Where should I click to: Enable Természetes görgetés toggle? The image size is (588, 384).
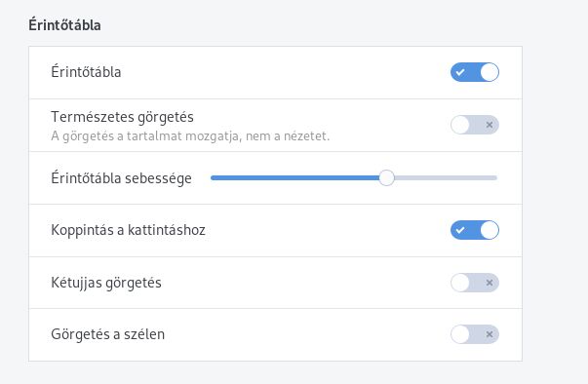(474, 125)
